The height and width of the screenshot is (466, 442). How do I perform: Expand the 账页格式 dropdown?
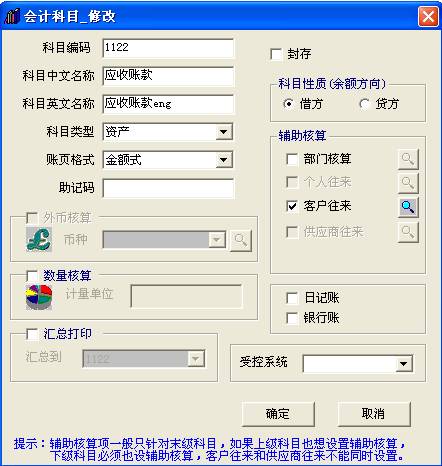[224, 160]
